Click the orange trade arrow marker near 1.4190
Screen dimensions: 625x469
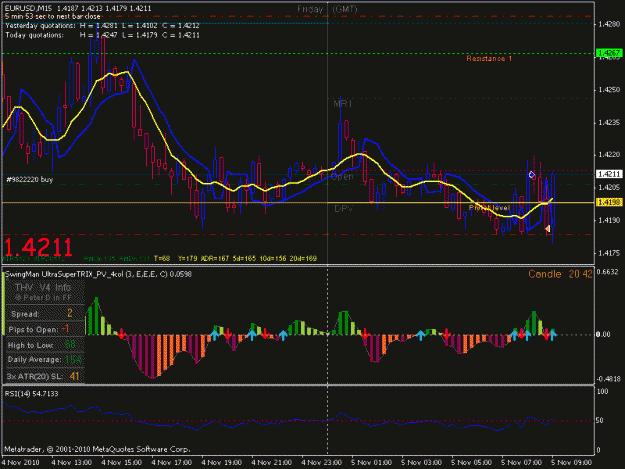[x=548, y=228]
